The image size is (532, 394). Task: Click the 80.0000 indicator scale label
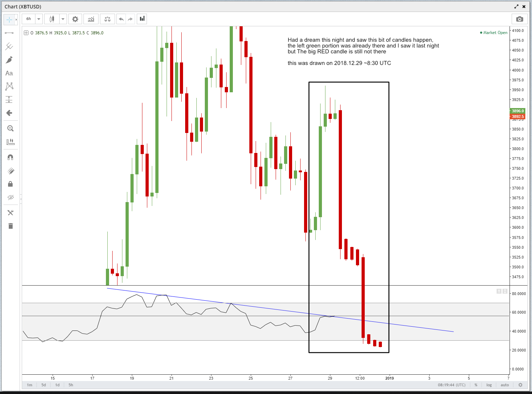519,294
